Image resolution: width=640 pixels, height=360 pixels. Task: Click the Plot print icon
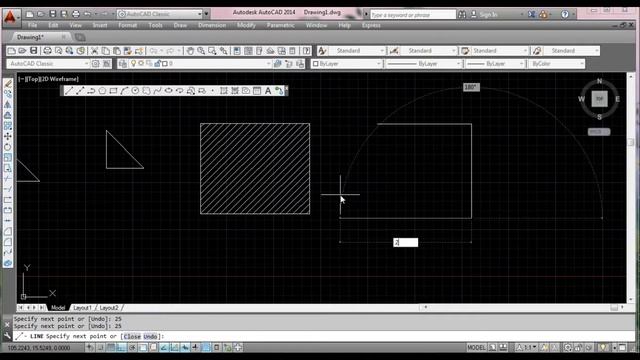click(47, 51)
